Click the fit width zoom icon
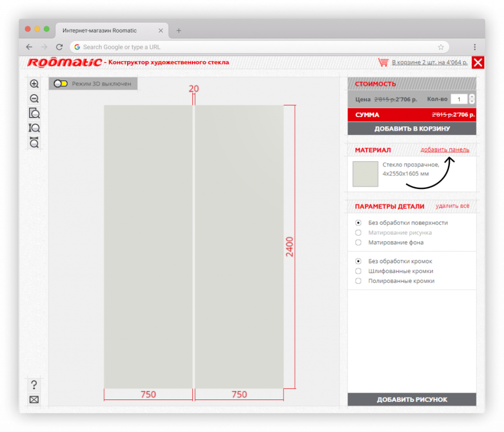This screenshot has height=432, width=504. tap(34, 143)
